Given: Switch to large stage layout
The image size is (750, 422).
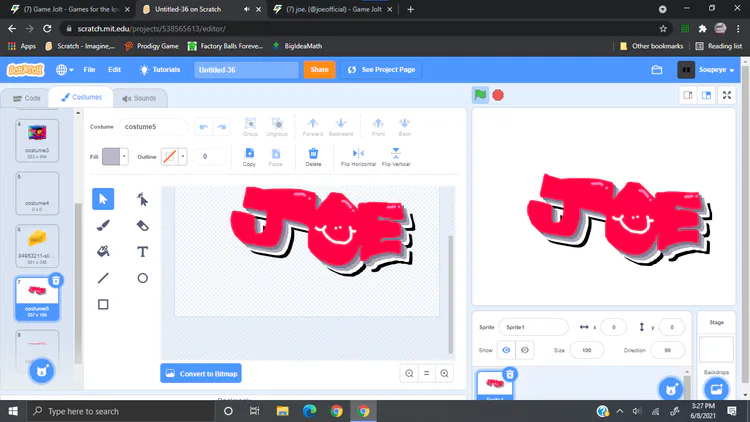Looking at the screenshot, I should pyautogui.click(x=706, y=95).
